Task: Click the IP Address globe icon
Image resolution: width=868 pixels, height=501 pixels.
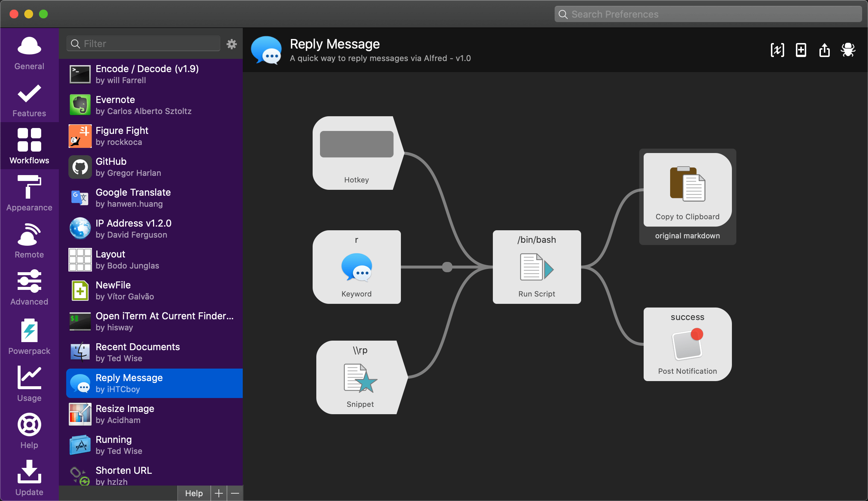Action: [80, 229]
